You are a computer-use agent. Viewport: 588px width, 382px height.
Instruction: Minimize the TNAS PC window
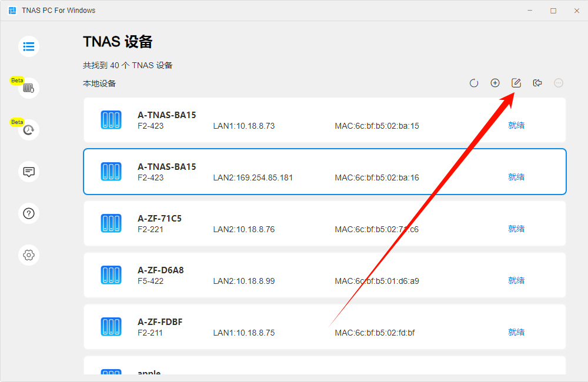pyautogui.click(x=530, y=11)
